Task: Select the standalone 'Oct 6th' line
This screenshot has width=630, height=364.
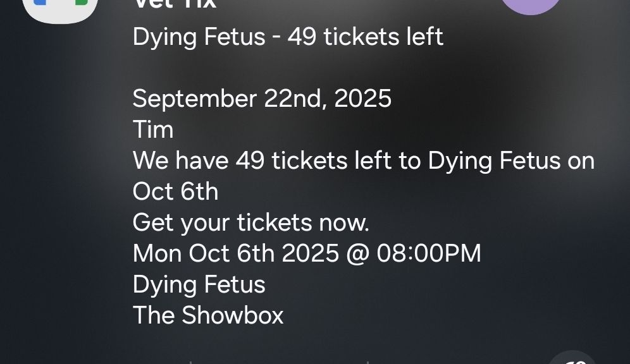Action: (176, 191)
